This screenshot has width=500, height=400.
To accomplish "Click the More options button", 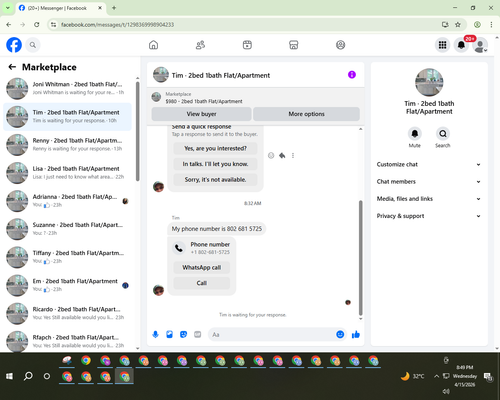I will [x=306, y=114].
